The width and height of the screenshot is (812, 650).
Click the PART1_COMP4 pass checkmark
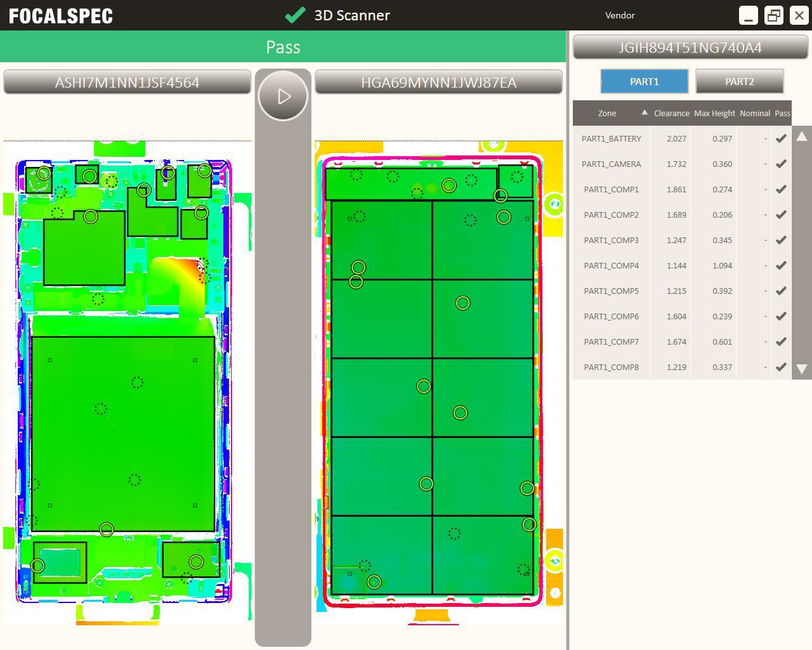coord(782,265)
